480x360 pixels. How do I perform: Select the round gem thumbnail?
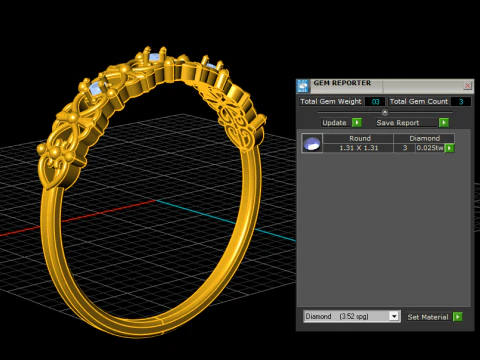point(312,143)
